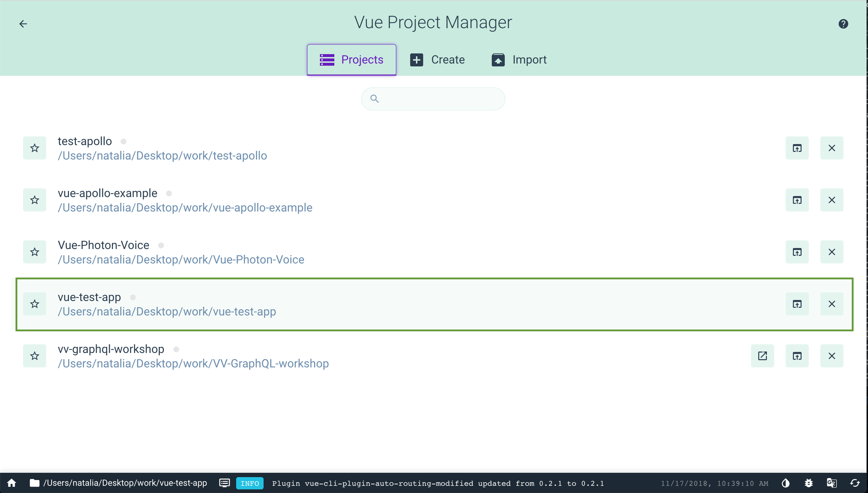This screenshot has height=493, width=868.
Task: Click the back navigation arrow
Action: 23,24
